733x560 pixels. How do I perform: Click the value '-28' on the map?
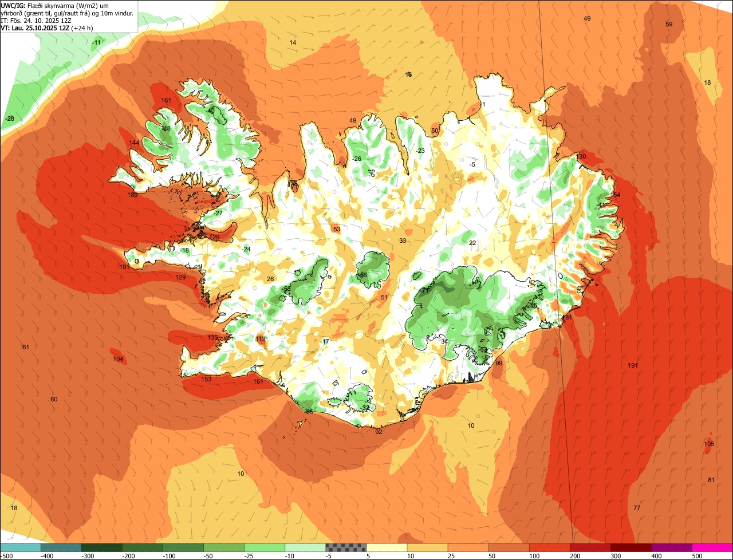tap(10, 119)
